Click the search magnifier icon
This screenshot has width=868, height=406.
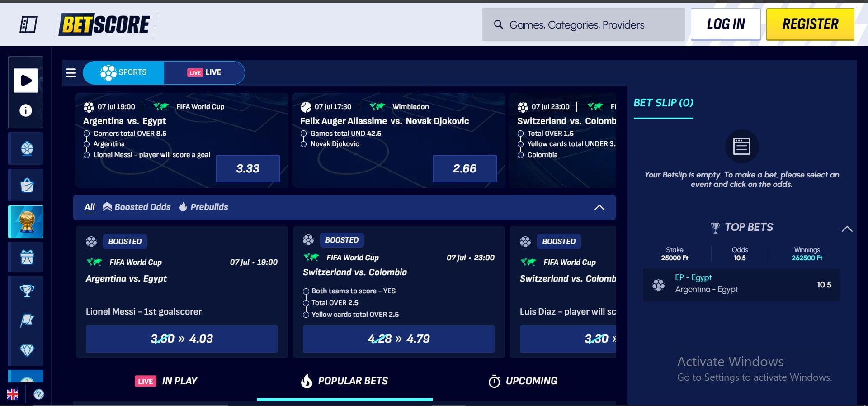498,24
